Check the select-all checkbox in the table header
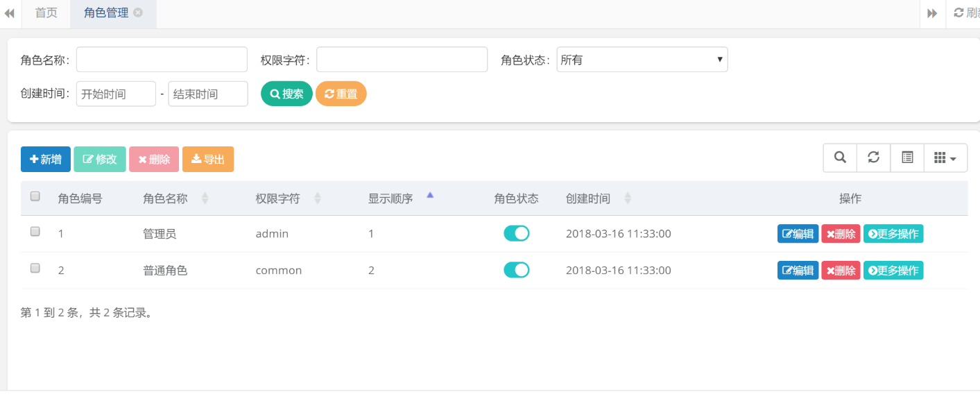The image size is (980, 401). click(x=35, y=196)
